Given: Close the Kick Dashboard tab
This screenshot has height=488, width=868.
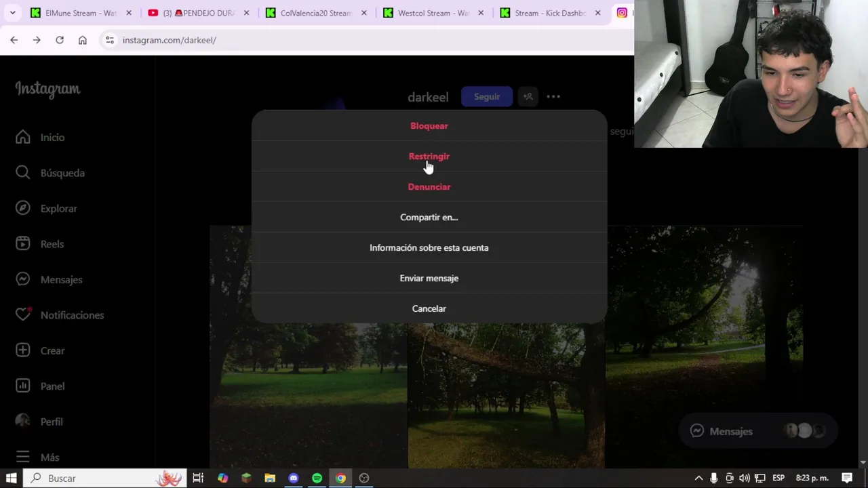Looking at the screenshot, I should tap(598, 13).
